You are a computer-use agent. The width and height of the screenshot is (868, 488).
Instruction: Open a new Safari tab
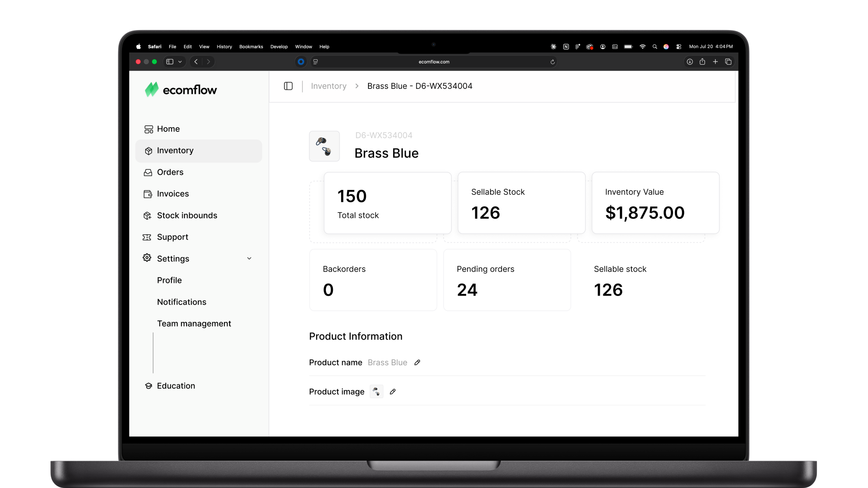point(715,62)
